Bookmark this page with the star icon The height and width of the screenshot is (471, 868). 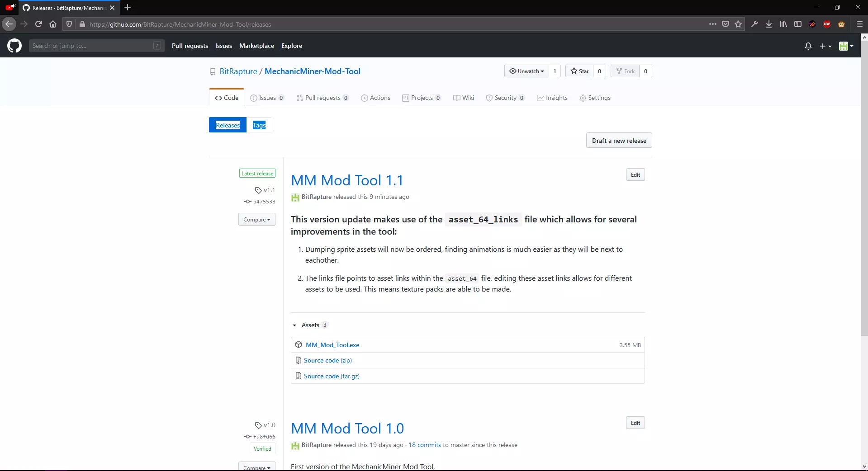(738, 24)
